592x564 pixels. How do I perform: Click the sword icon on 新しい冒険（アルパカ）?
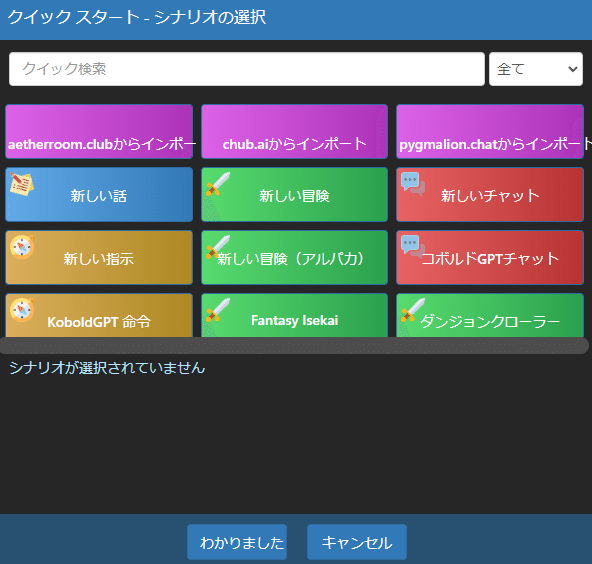point(218,247)
